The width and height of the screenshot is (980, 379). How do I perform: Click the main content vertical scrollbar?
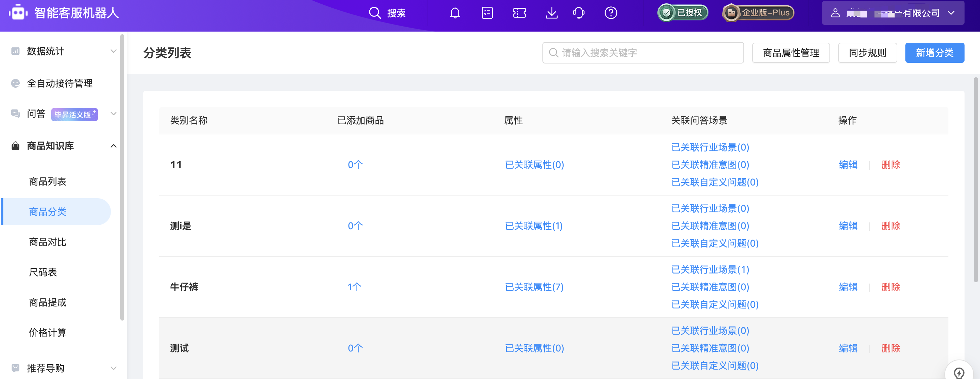(976, 180)
